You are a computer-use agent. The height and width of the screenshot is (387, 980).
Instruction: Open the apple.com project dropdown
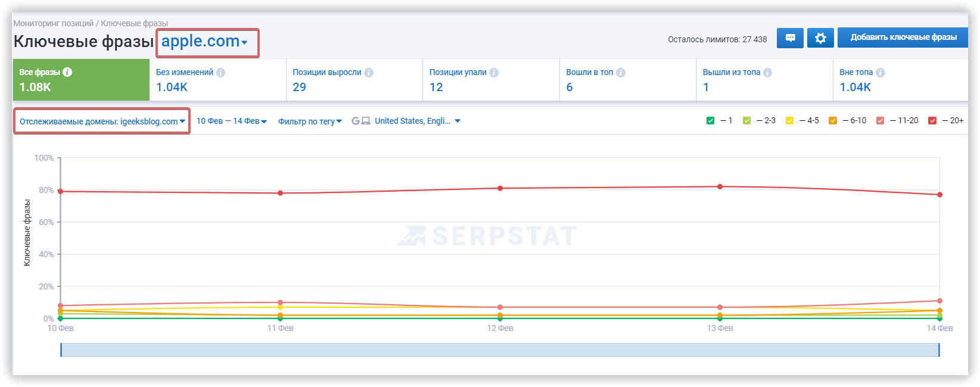[204, 42]
